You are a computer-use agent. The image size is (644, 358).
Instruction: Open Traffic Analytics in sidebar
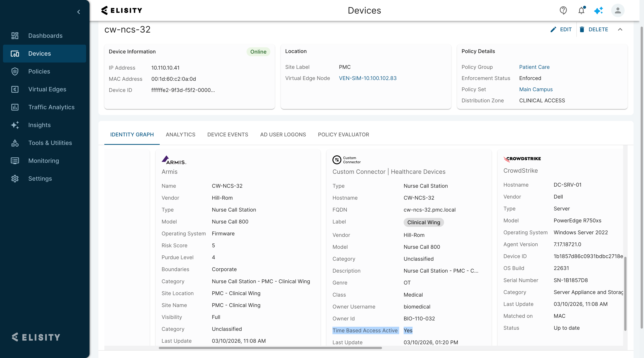coord(51,107)
